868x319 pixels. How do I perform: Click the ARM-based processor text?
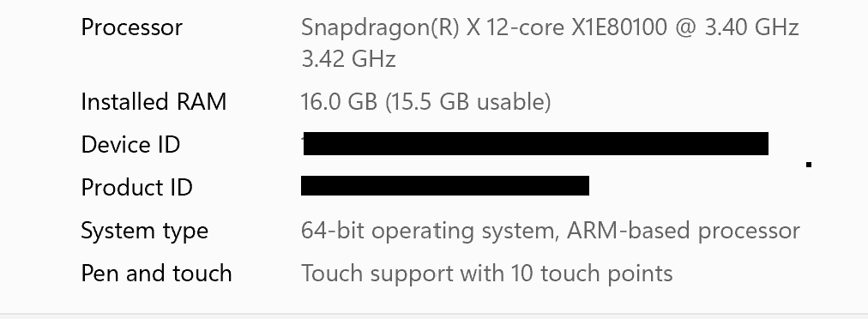pos(683,231)
